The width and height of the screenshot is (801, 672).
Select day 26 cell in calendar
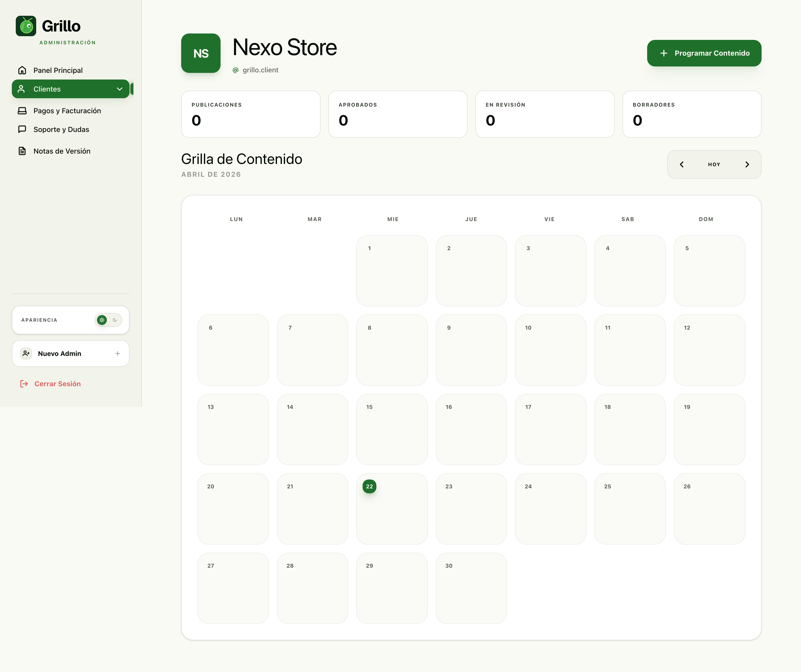[709, 509]
